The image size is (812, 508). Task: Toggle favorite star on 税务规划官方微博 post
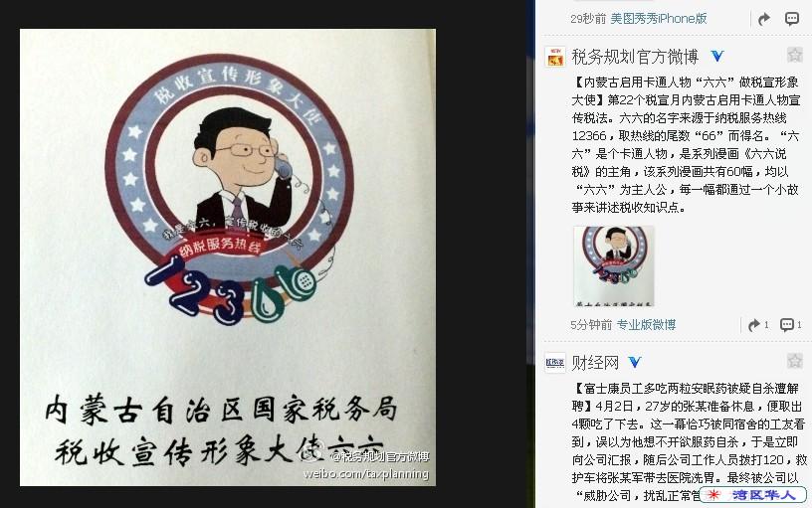pyautogui.click(x=794, y=55)
